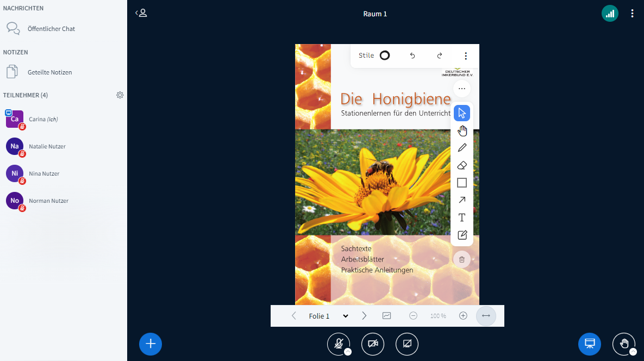Select the Text tool

pos(462,217)
